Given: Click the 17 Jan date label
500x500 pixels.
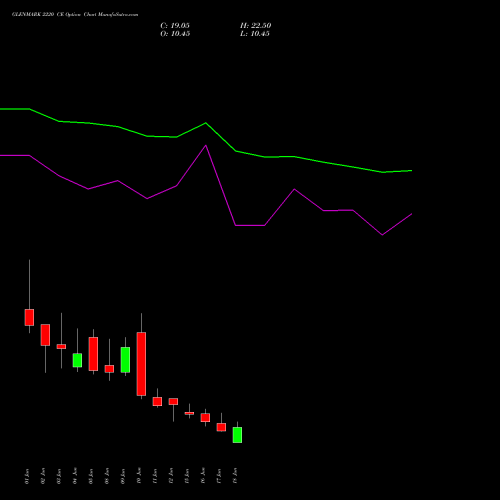Looking at the screenshot, I should point(219,476).
